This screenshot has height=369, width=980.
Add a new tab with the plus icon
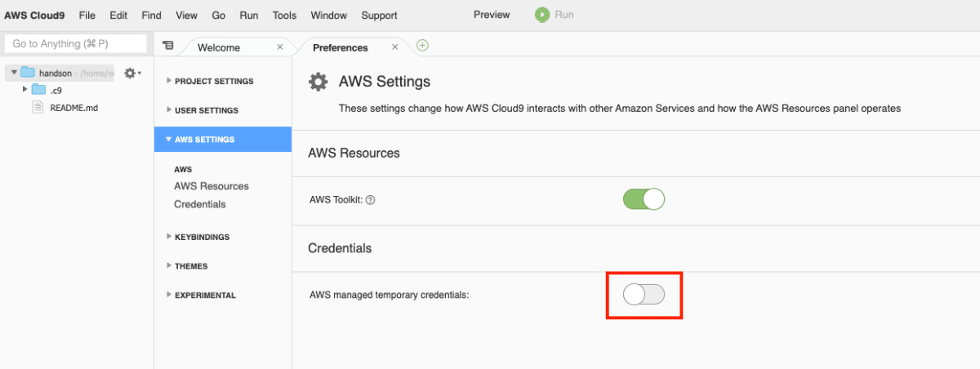tap(422, 46)
